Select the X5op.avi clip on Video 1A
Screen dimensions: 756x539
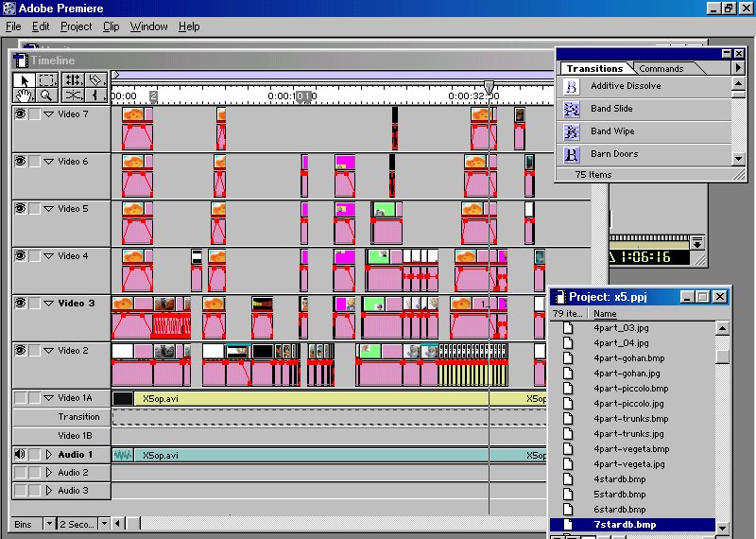tap(329, 399)
